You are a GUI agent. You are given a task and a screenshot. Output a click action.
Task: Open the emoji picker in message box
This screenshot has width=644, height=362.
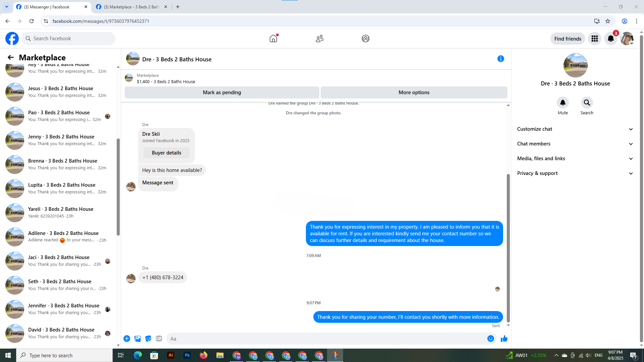tap(490, 339)
